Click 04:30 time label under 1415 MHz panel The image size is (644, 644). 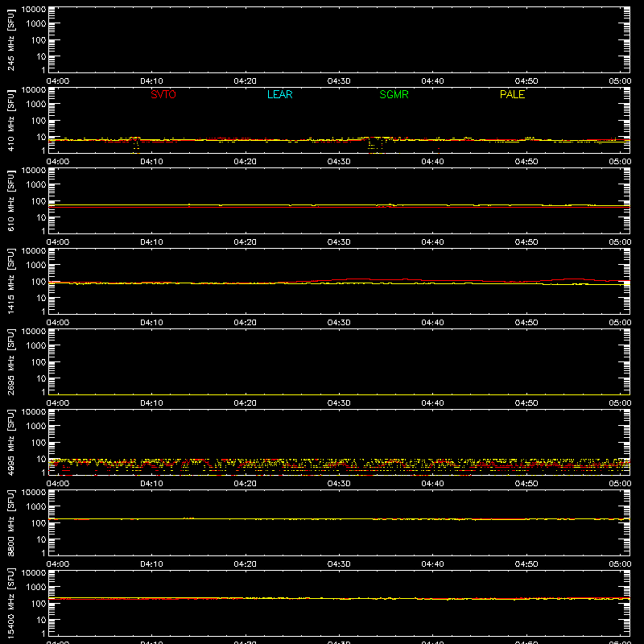click(339, 323)
